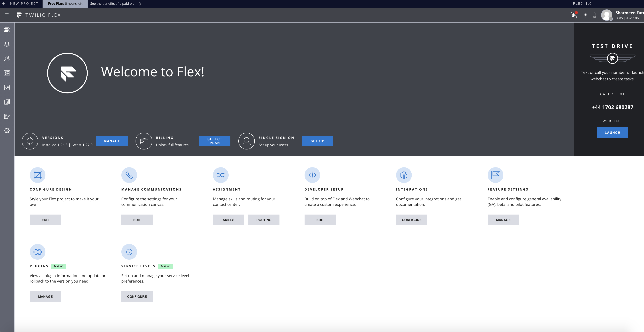Click the Free Plan hours left tab
This screenshot has width=644, height=332.
(65, 4)
